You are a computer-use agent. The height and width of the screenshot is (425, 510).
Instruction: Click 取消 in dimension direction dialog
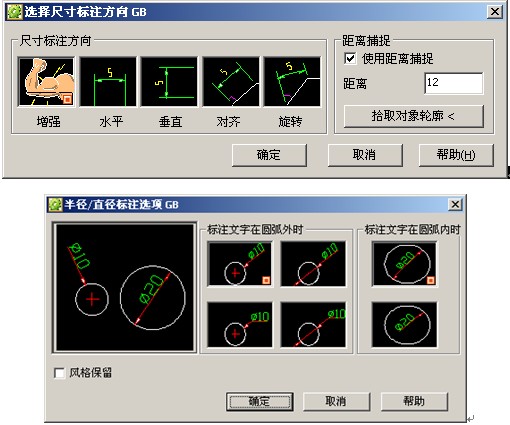[365, 155]
